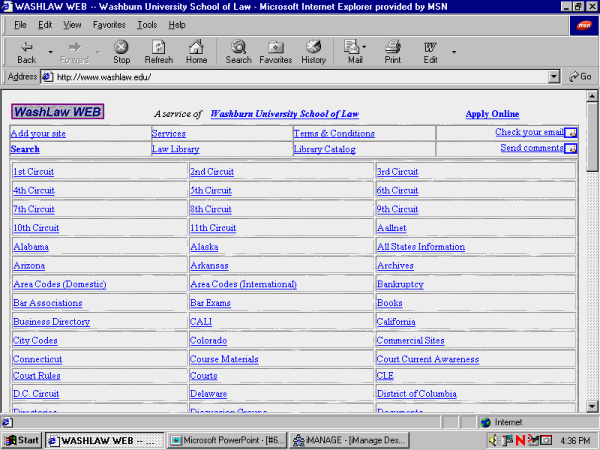Image resolution: width=600 pixels, height=450 pixels.
Task: Click the Back arrow toolbar icon
Action: point(27,47)
